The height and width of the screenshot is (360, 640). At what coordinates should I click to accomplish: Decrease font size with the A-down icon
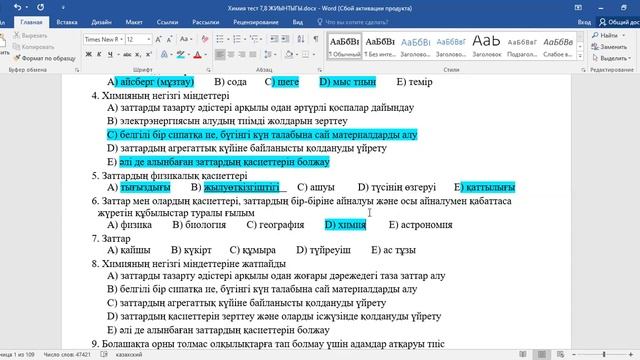point(169,39)
